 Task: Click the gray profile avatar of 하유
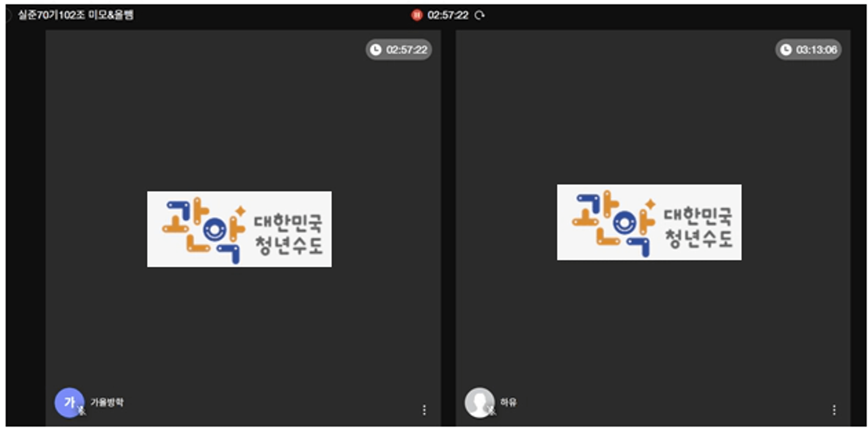(479, 402)
